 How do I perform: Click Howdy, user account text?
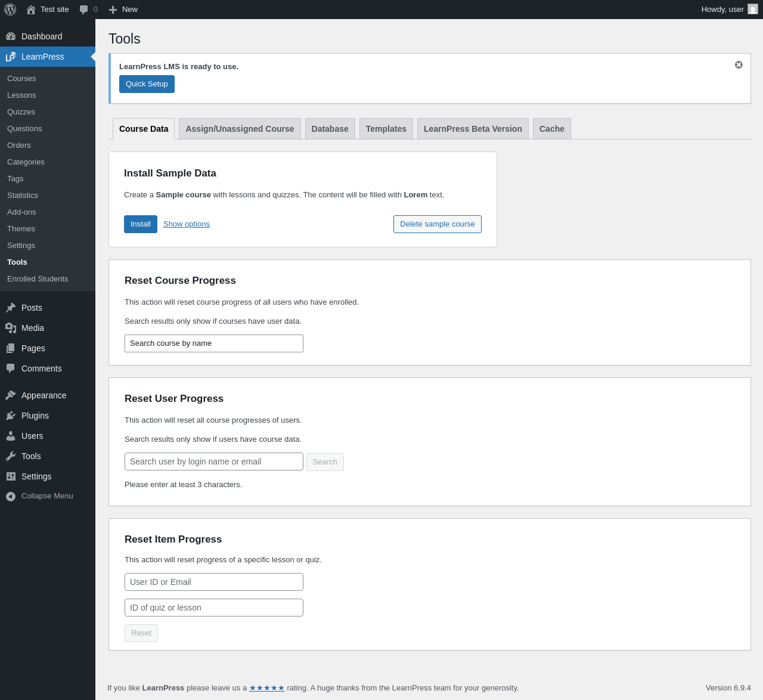(722, 10)
